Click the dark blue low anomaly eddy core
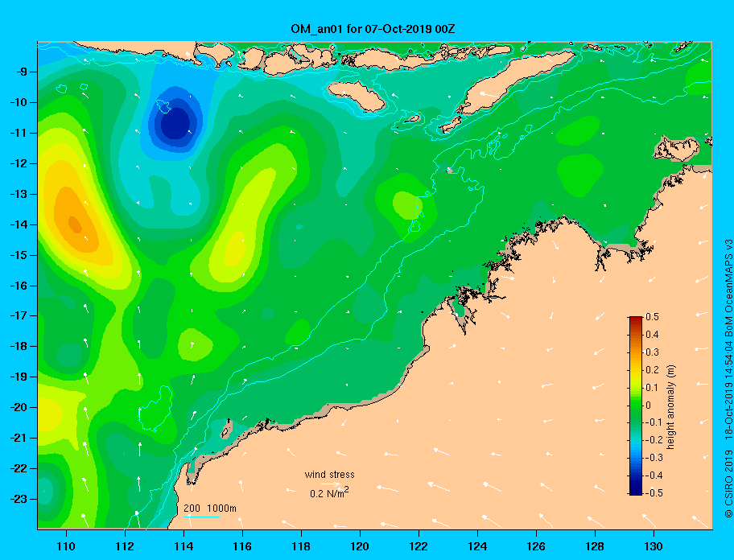 click(x=175, y=124)
